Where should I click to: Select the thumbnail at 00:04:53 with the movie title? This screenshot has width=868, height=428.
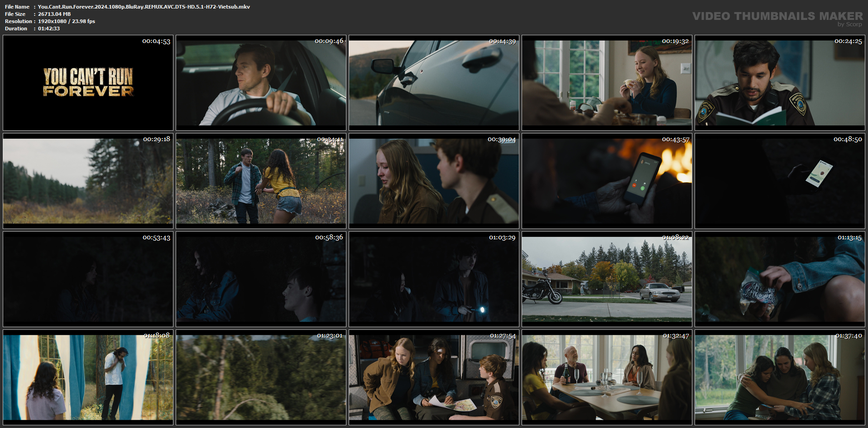(x=88, y=83)
